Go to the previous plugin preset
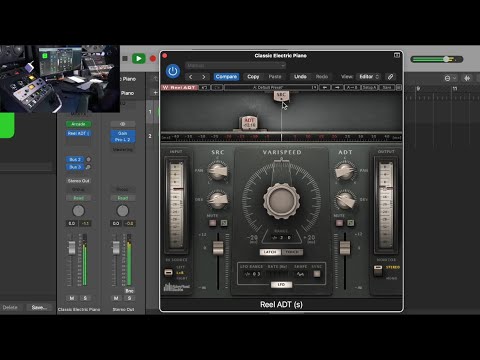480x360 pixels. tap(191, 77)
